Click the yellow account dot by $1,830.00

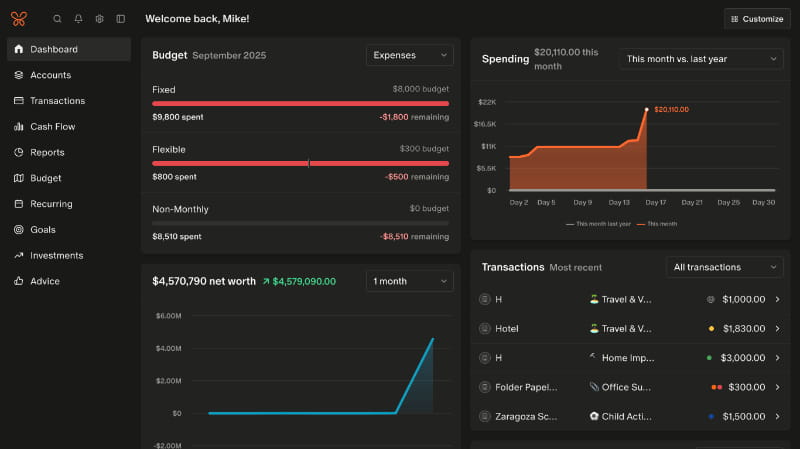(x=711, y=329)
